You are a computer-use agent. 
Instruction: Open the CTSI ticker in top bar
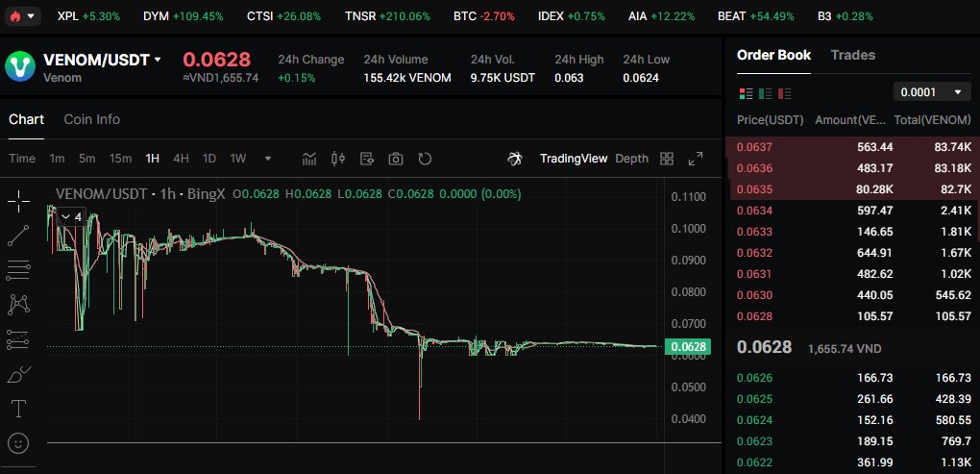point(283,16)
